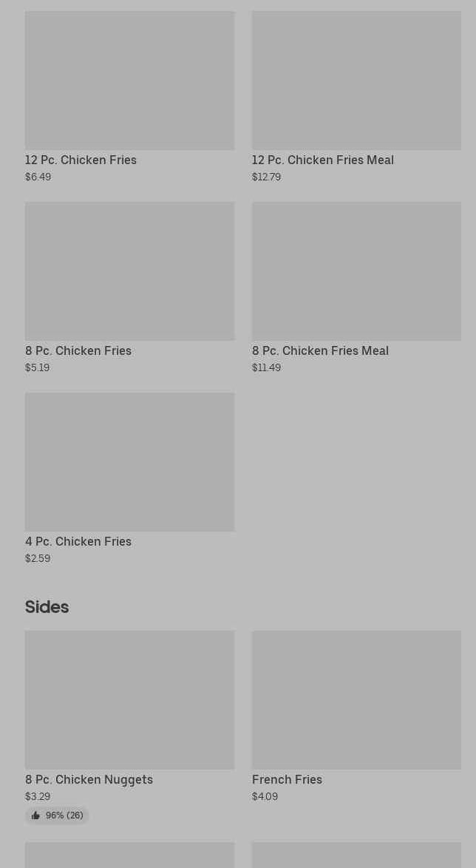The image size is (476, 868).
Task: Click the $6.49 price label
Action: (x=38, y=177)
